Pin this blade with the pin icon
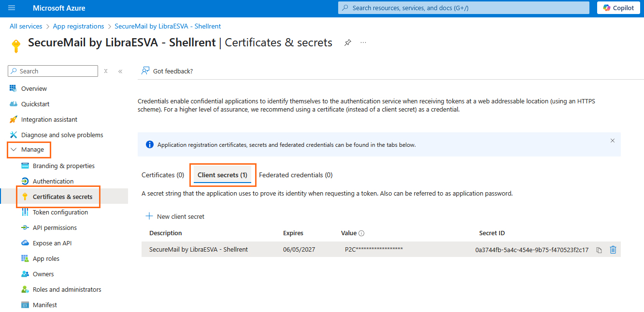This screenshot has width=644, height=312. pos(347,43)
